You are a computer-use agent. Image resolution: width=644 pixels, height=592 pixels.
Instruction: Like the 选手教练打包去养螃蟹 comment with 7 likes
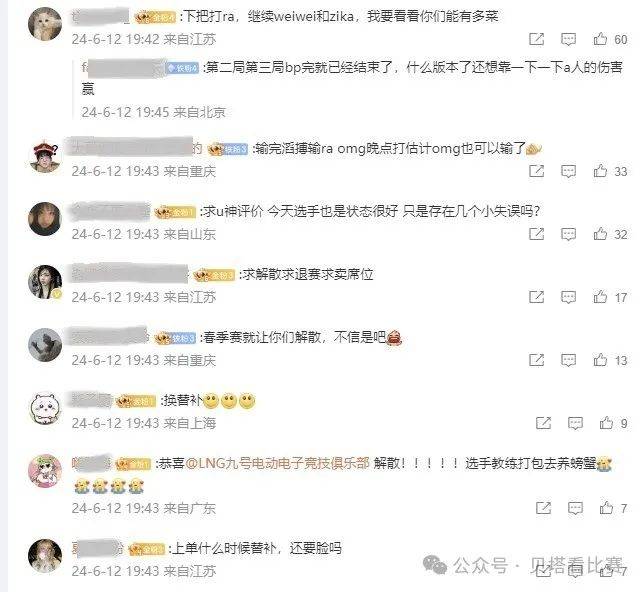point(607,509)
